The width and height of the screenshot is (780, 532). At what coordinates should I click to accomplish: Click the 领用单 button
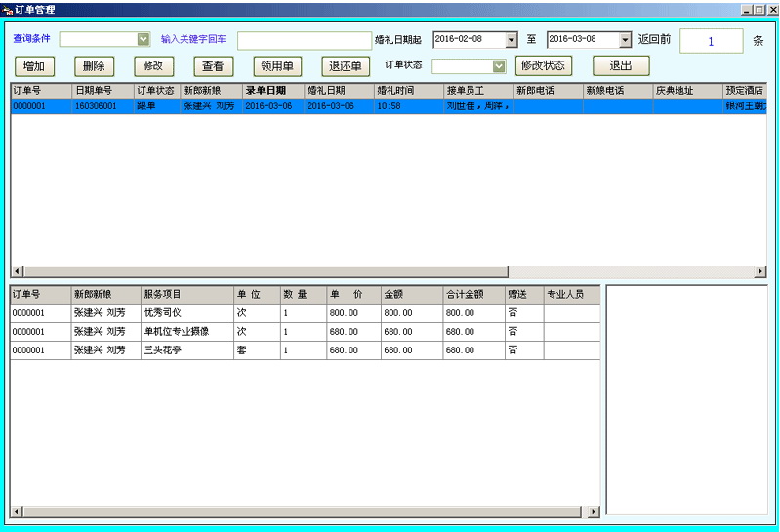coord(277,66)
